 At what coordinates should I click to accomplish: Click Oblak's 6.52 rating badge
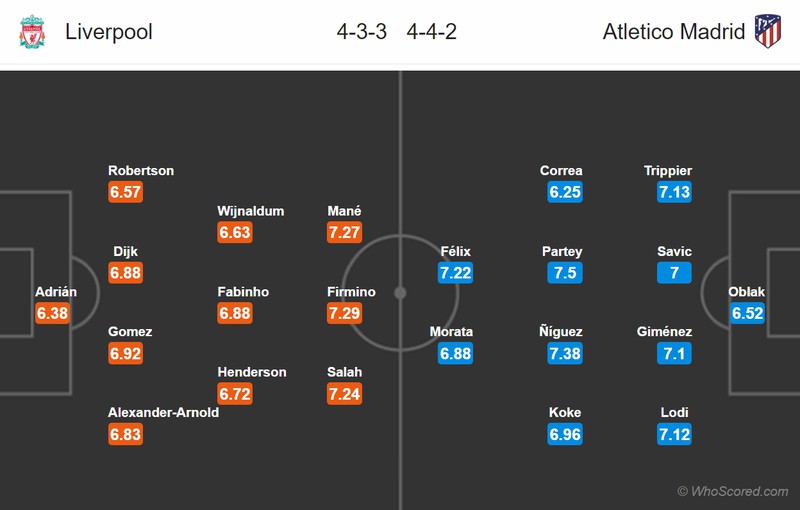(x=747, y=313)
